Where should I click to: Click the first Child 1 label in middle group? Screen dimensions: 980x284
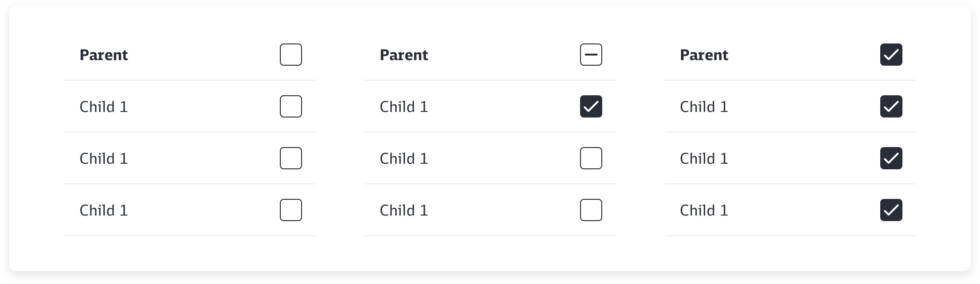tap(404, 107)
